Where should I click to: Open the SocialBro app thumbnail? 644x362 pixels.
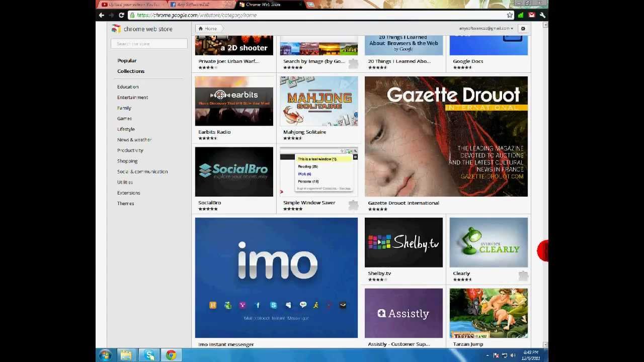point(234,171)
